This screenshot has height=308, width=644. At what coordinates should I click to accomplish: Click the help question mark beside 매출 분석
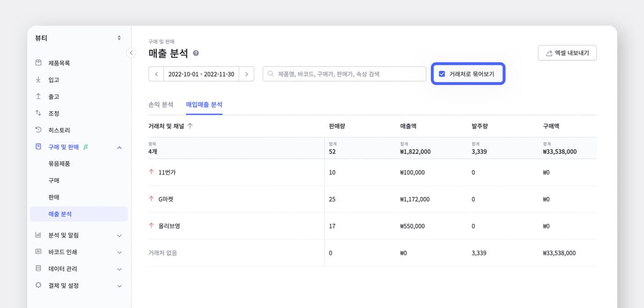point(196,53)
